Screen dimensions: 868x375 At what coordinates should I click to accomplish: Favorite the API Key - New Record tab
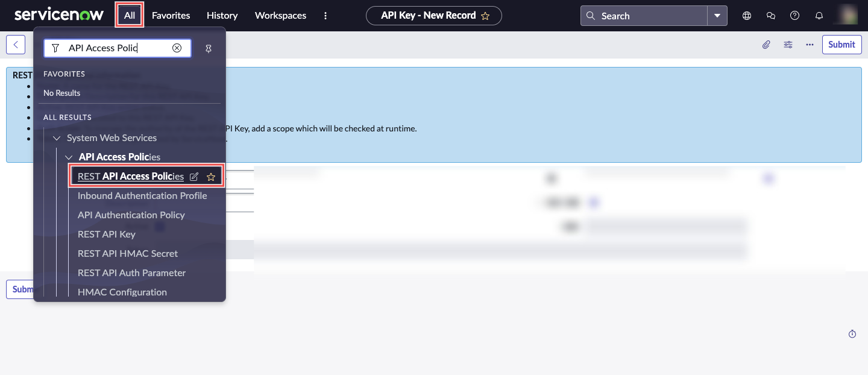pos(485,16)
